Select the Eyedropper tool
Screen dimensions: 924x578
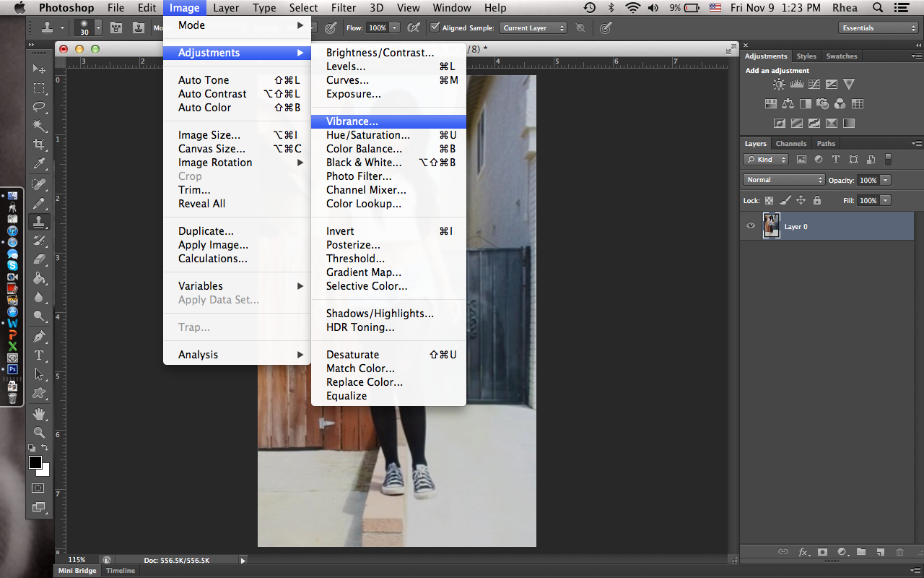(x=39, y=163)
